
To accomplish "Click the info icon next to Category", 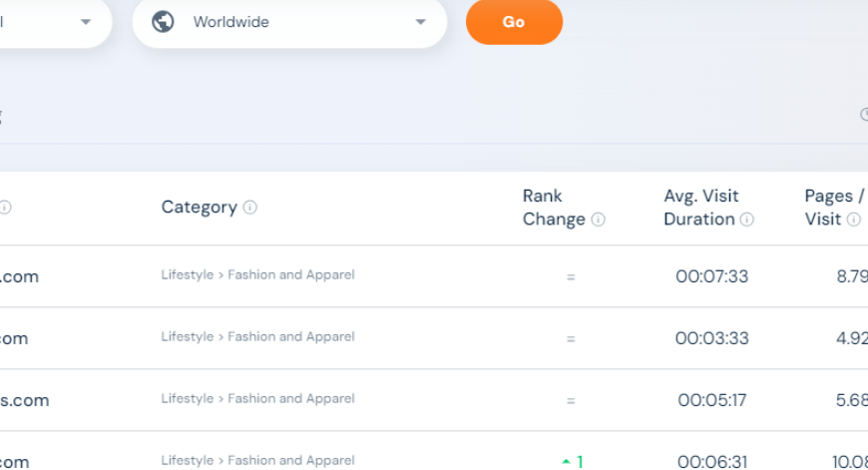I will [x=250, y=208].
